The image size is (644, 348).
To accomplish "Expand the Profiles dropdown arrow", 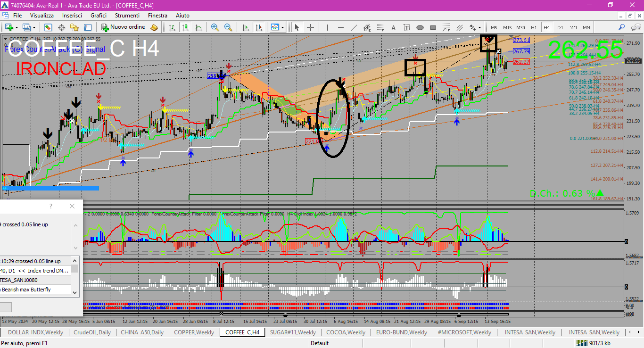I will coord(34,27).
